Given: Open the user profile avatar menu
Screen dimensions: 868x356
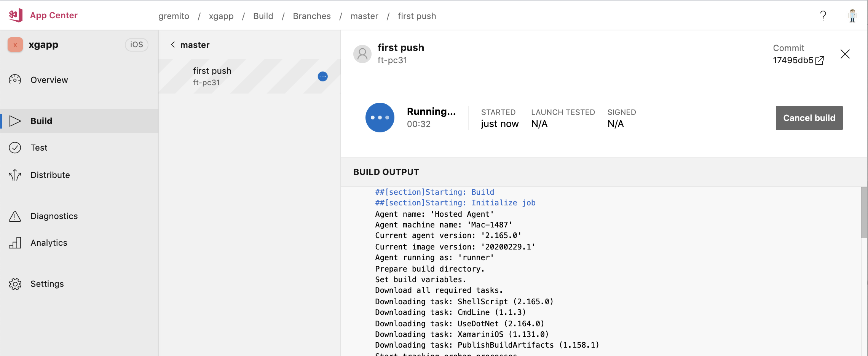Looking at the screenshot, I should pos(852,16).
